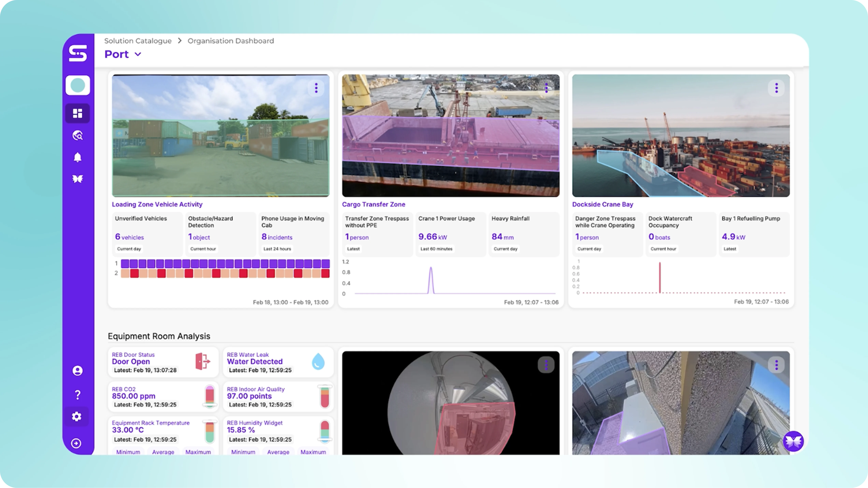Go to Solution Catalogue breadcrumb
The image size is (868, 488).
point(138,41)
